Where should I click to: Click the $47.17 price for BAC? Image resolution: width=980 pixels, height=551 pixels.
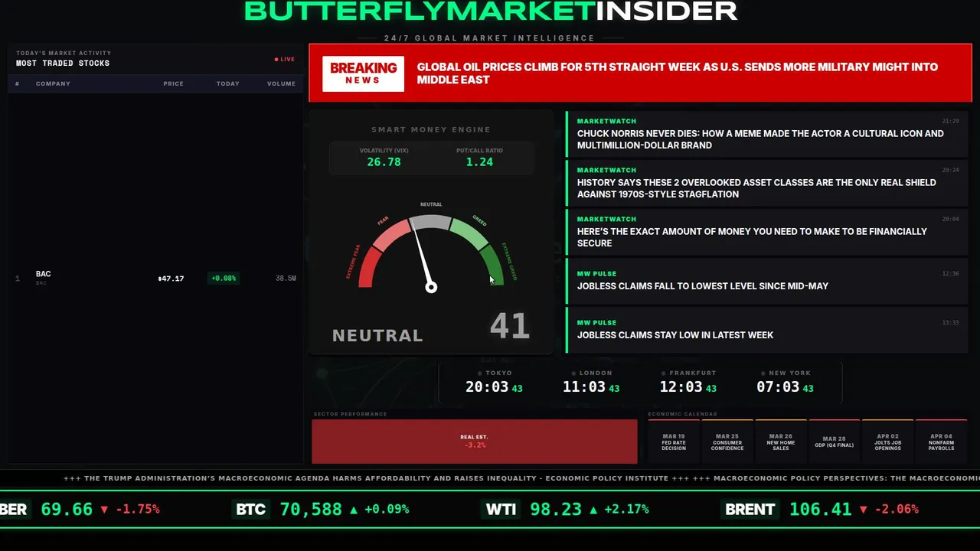click(x=171, y=279)
